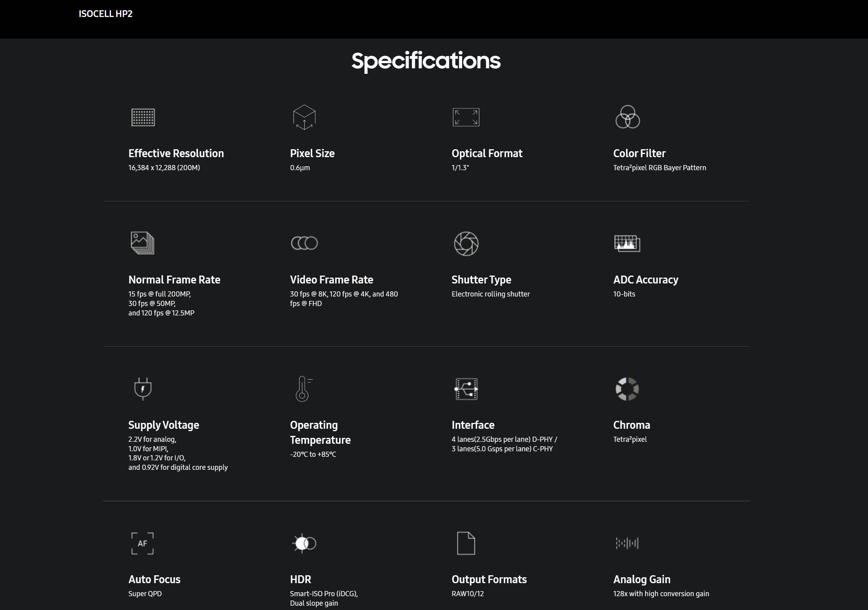
Task: Click the Effective Resolution label
Action: (176, 153)
